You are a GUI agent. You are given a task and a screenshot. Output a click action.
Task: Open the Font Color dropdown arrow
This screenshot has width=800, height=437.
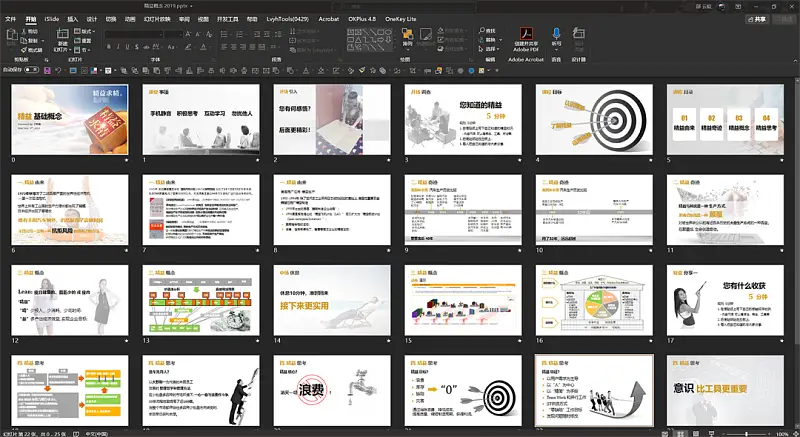pos(209,47)
